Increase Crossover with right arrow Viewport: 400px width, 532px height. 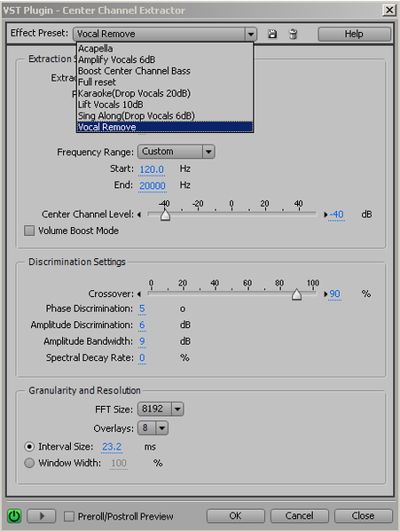(325, 294)
